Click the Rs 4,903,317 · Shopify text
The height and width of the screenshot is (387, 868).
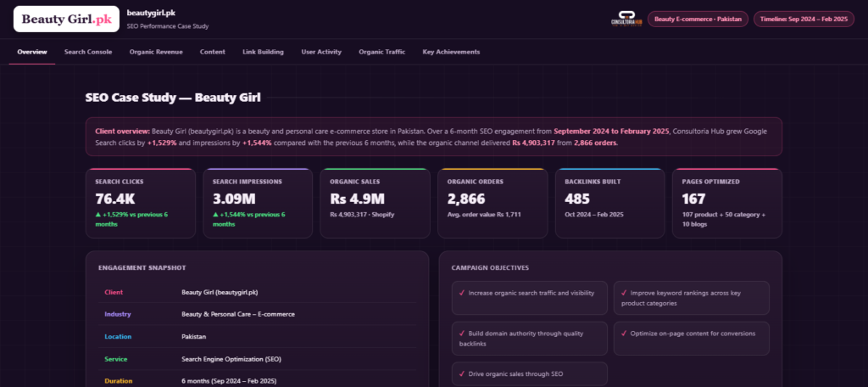point(362,215)
